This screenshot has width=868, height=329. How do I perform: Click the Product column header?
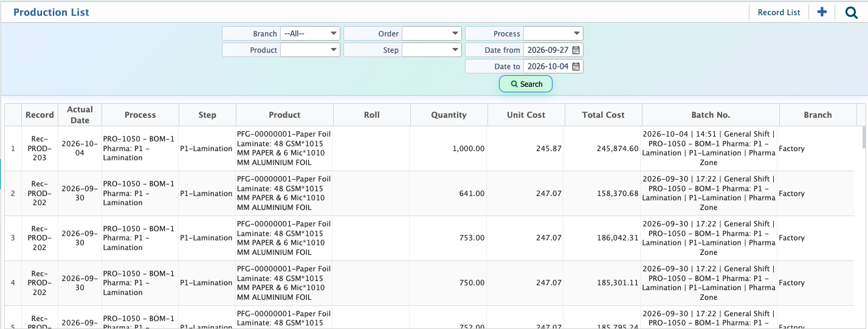[x=284, y=115]
